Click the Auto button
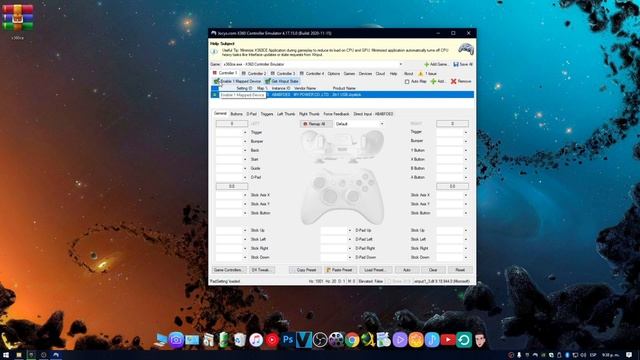 407,270
